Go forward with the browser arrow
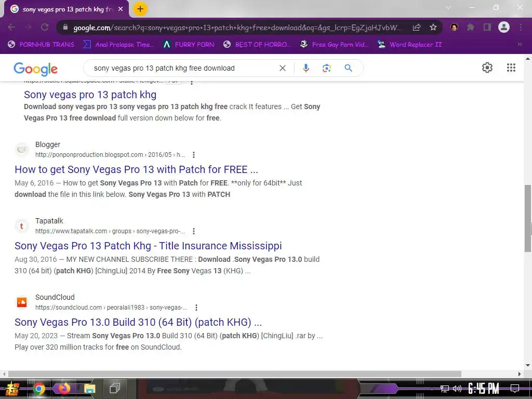532x399 pixels. 28,27
